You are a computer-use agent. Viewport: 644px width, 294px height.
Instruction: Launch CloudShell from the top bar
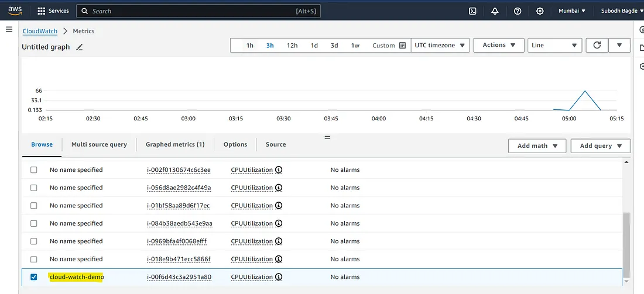click(x=472, y=11)
